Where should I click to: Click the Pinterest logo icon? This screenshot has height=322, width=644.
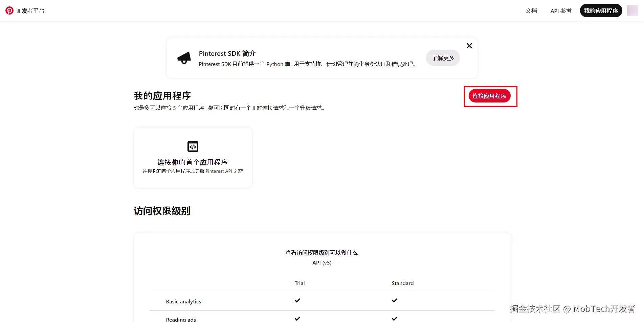click(x=9, y=10)
